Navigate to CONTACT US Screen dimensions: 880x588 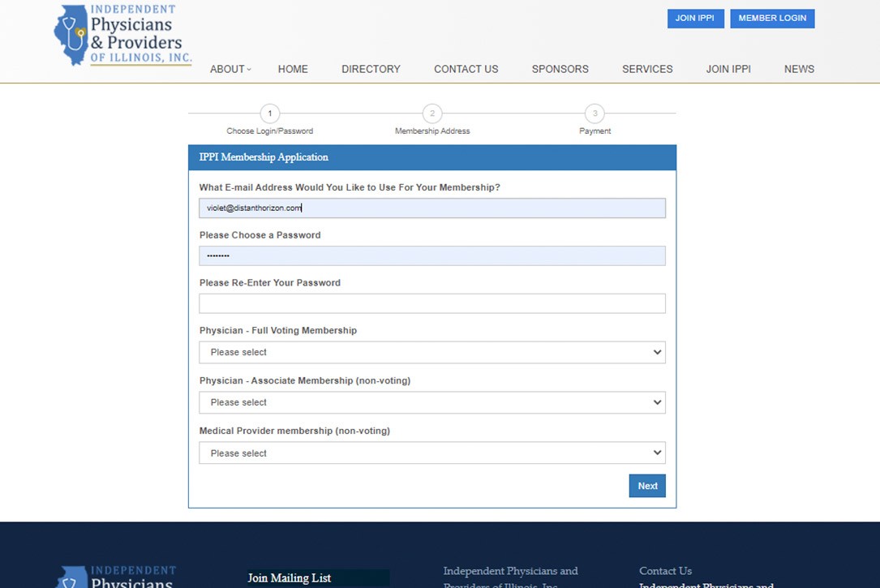point(466,69)
